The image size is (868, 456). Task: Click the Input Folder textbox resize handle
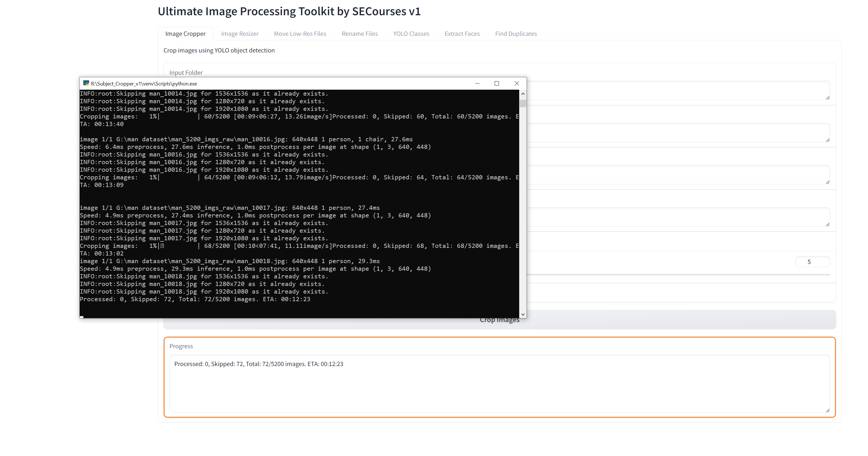coord(827,98)
